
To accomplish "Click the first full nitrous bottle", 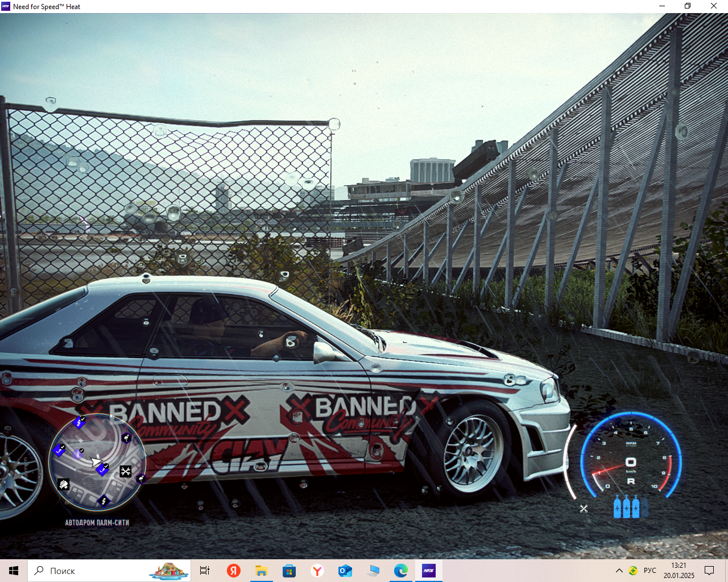I will coord(618,506).
